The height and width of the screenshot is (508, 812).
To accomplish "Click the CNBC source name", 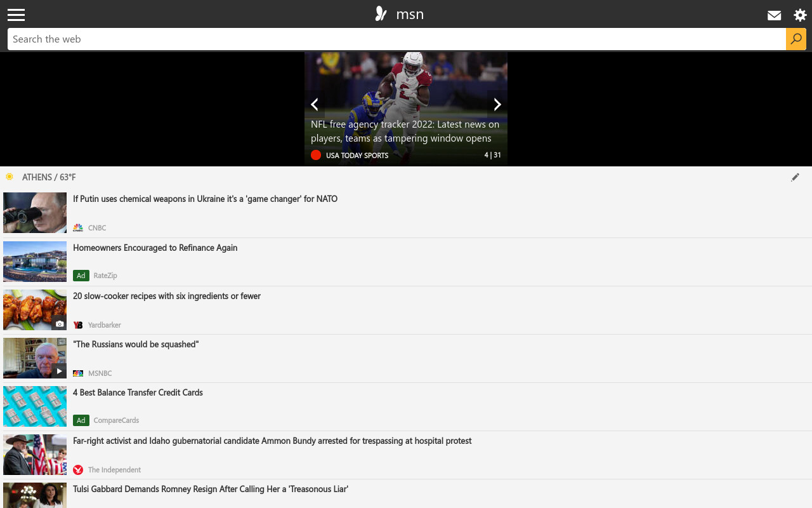I will (x=97, y=228).
